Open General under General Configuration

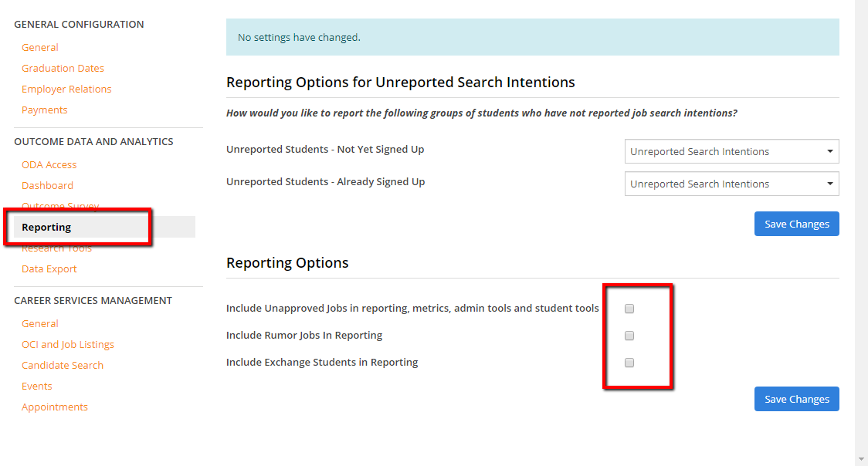[x=40, y=48]
